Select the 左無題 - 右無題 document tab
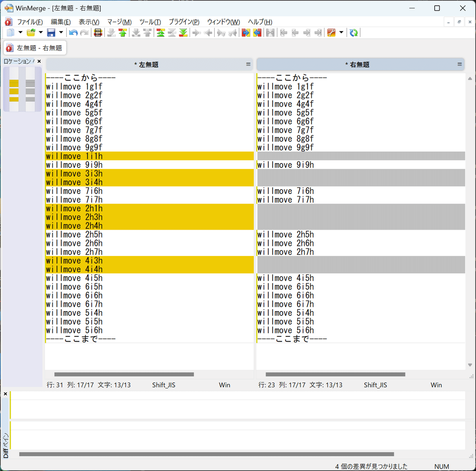Viewport: 476px width, 471px height. pyautogui.click(x=35, y=48)
